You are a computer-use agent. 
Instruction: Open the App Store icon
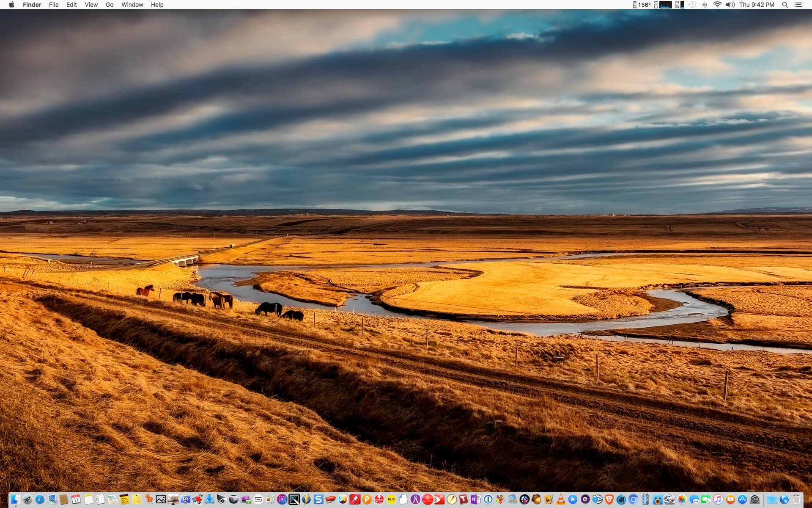742,500
